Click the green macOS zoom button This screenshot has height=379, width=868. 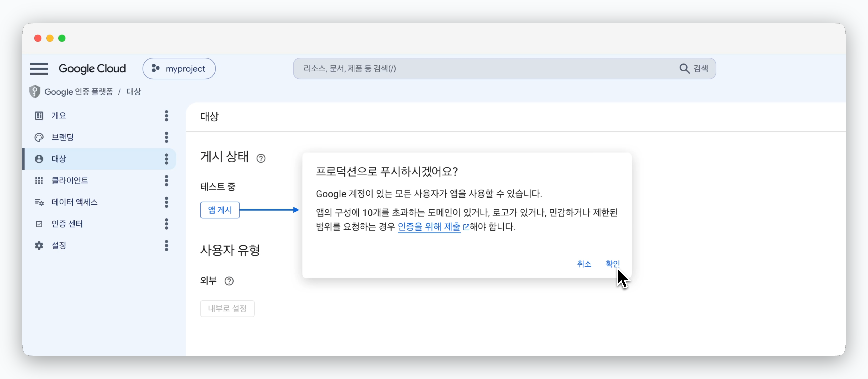[62, 38]
